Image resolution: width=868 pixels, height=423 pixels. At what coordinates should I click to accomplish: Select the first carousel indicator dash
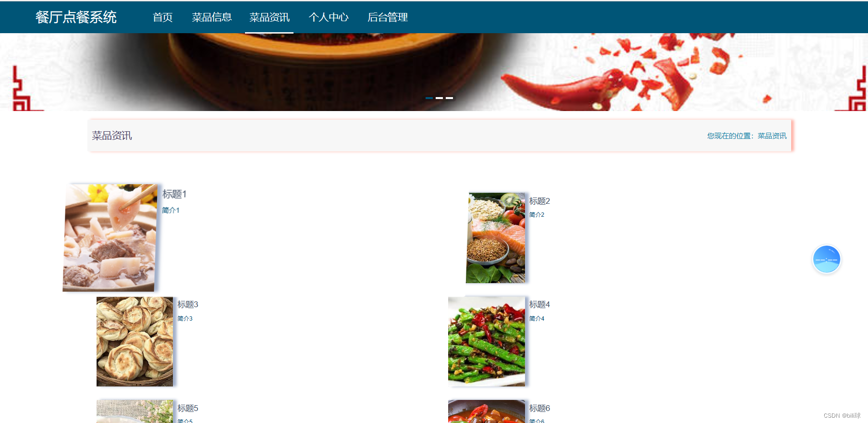pos(429,98)
